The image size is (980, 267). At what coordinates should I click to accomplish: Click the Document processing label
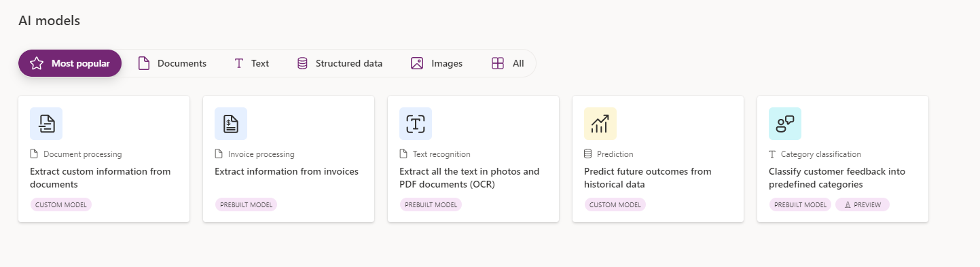tap(82, 154)
